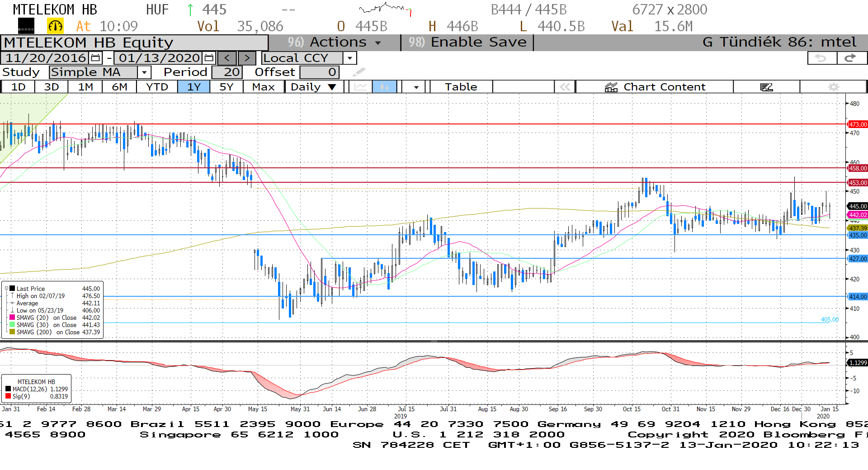Click the 453.00 red level label
Screen dimensions: 868x470
858,183
